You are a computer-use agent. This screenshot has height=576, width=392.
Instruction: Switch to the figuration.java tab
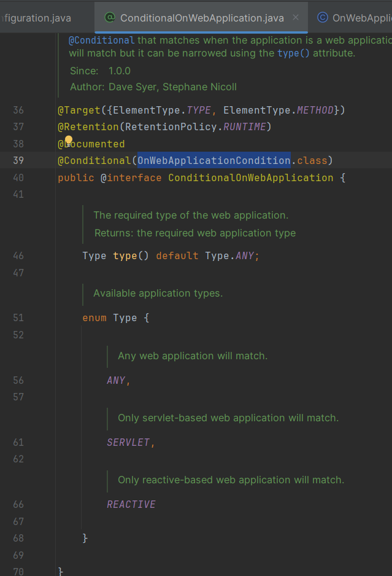[x=37, y=18]
